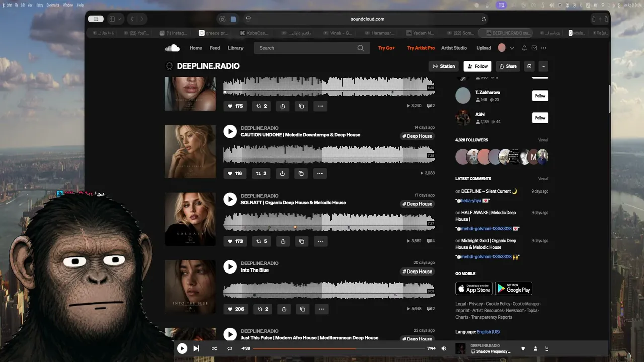644x362 pixels.
Task: Click the Safari address bar
Action: (367, 19)
